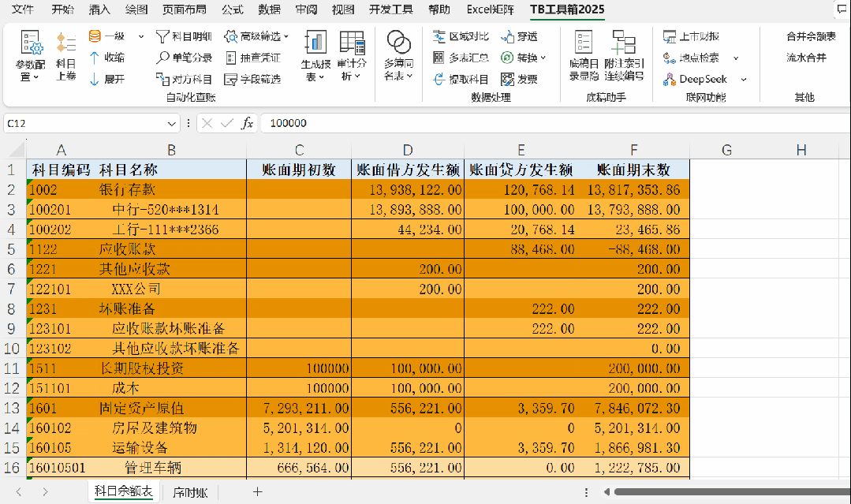Click header cell 账面贷方发生额
This screenshot has width=851, height=504.
521,170
